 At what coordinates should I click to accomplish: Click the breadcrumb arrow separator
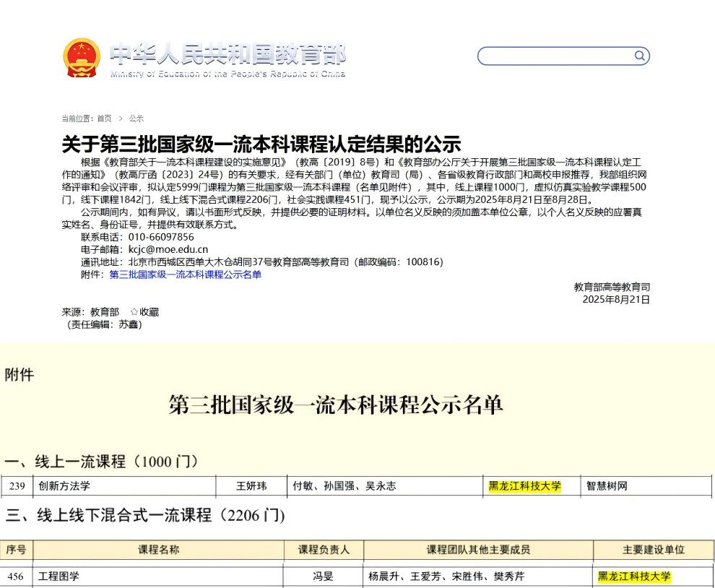coord(121,118)
